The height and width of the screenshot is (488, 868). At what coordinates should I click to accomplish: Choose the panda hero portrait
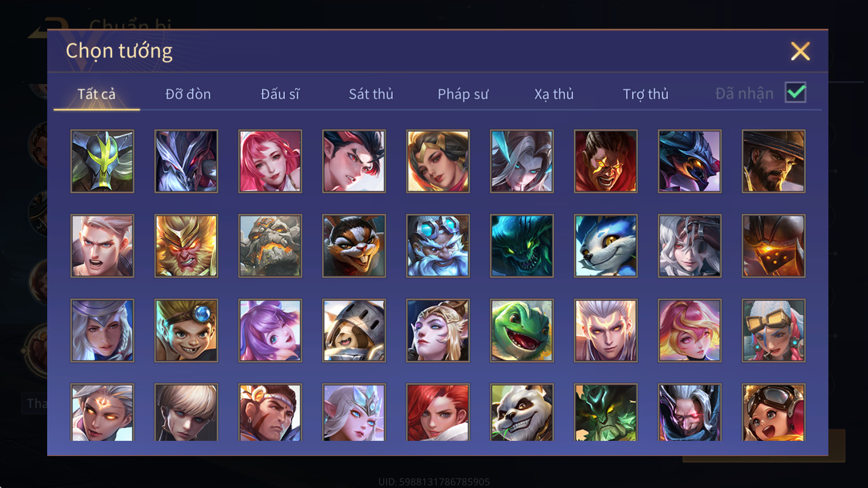(x=522, y=412)
